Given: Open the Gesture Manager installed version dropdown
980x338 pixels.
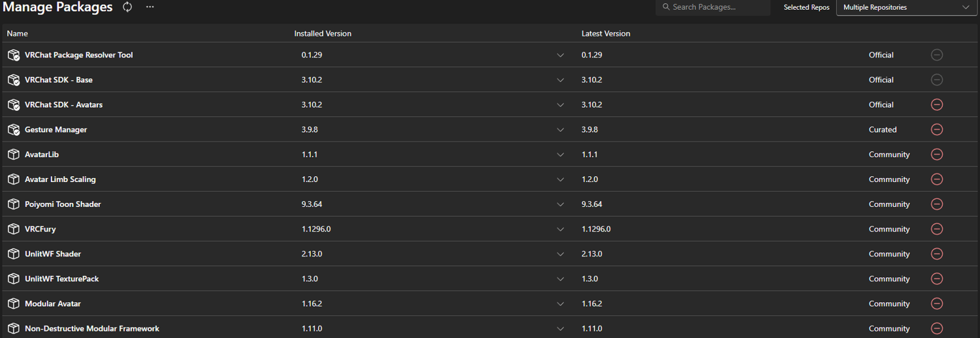Looking at the screenshot, I should [560, 130].
